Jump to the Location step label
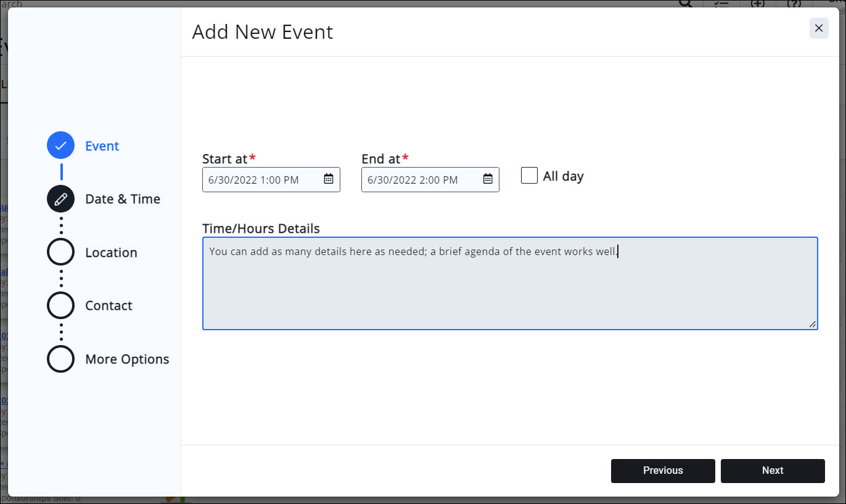This screenshot has width=846, height=504. [111, 253]
